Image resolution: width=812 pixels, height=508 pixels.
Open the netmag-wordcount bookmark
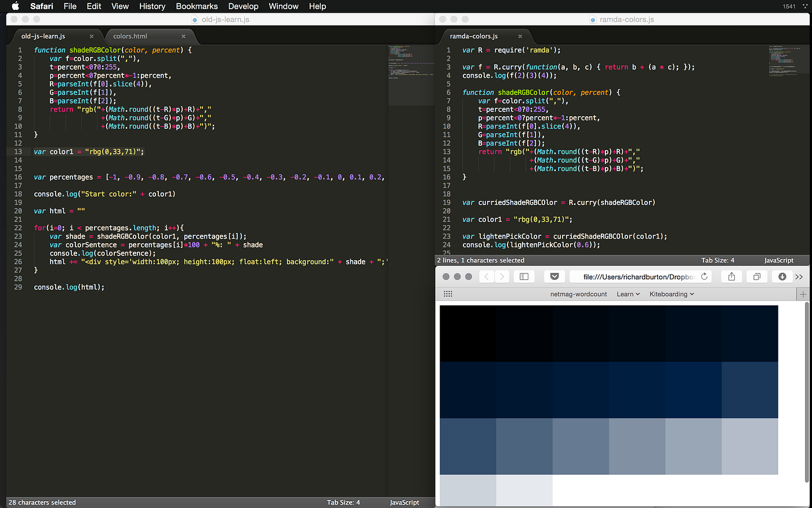(x=578, y=294)
